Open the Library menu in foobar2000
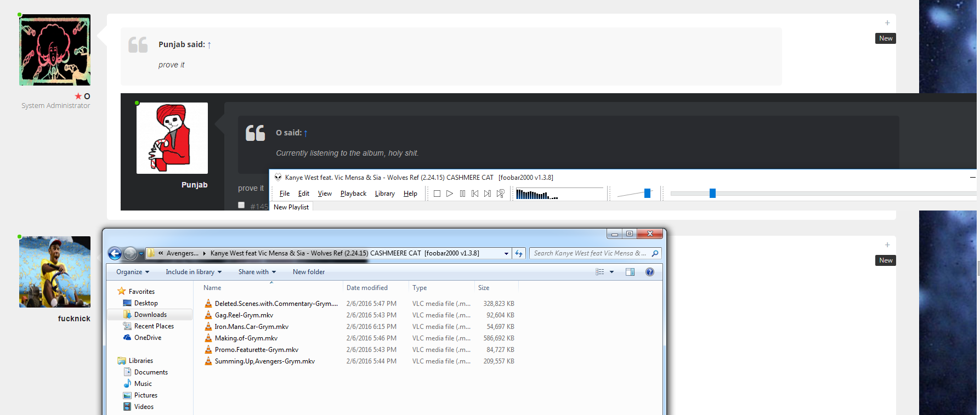Image resolution: width=980 pixels, height=415 pixels. coord(385,194)
